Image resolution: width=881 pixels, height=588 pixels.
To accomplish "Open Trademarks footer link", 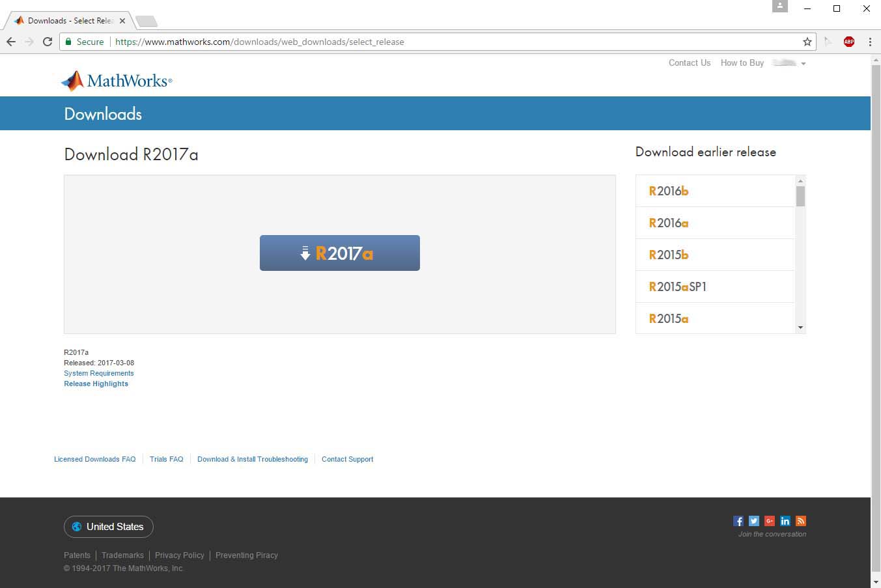I will [x=122, y=555].
